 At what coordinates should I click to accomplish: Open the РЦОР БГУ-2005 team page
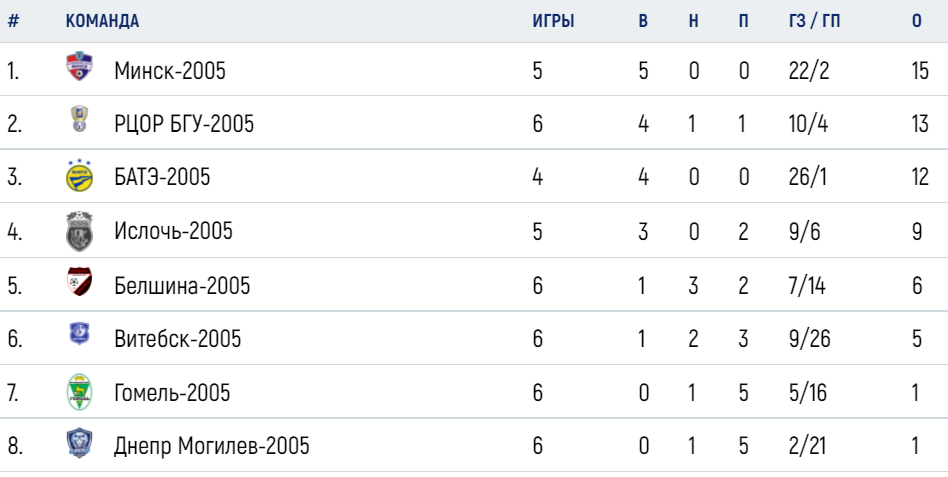pos(184,124)
